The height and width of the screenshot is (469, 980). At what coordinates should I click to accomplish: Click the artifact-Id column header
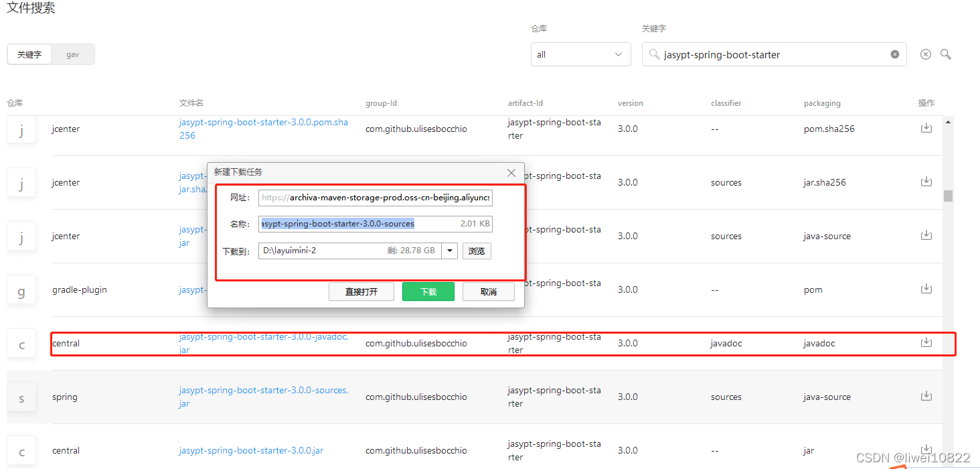tap(525, 103)
